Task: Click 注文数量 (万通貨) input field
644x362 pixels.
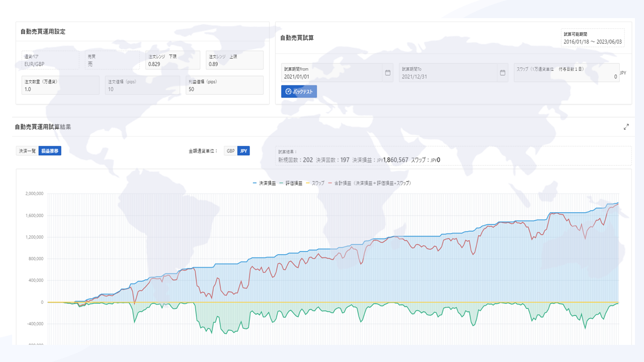Action: tap(60, 85)
